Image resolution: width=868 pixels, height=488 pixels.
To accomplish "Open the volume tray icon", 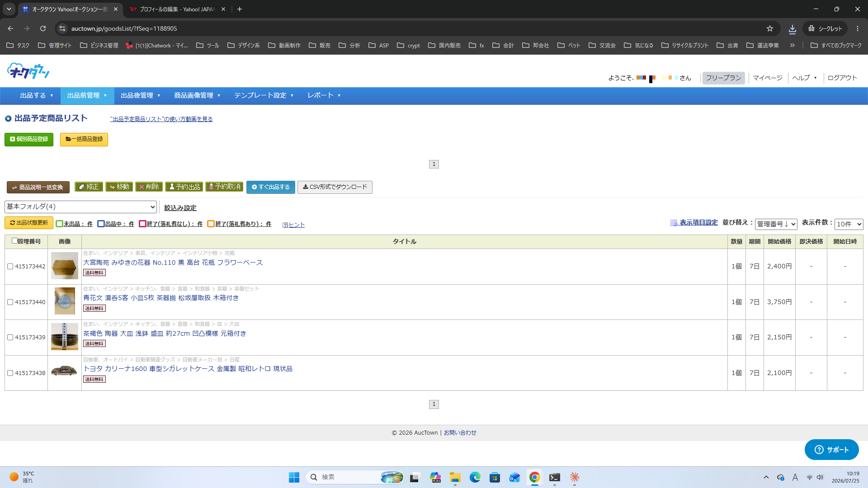I will click(x=820, y=477).
